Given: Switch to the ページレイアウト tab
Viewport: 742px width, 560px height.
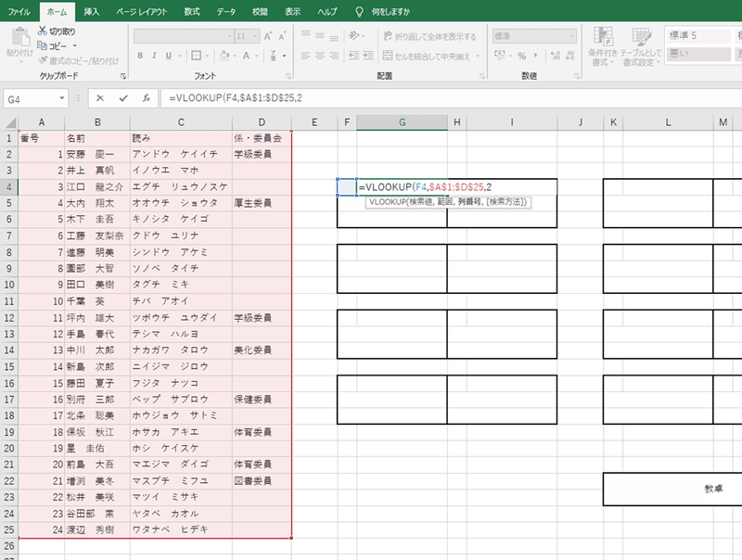Looking at the screenshot, I should click(x=142, y=11).
